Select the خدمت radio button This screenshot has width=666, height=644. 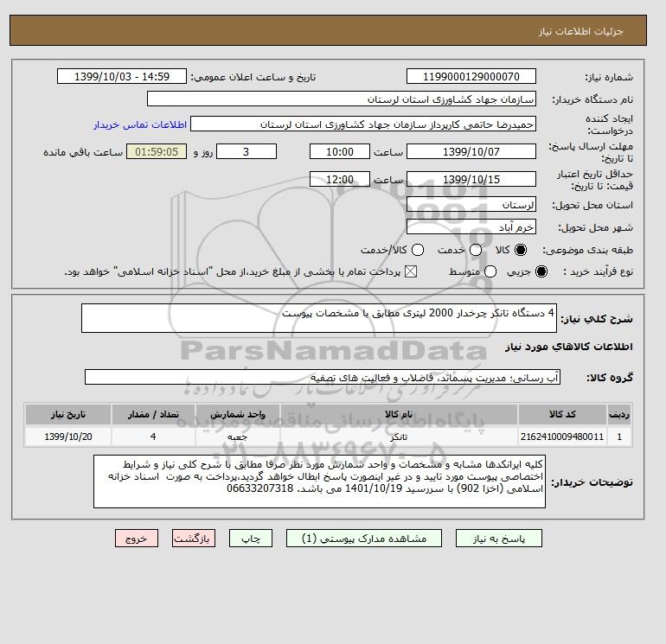point(476,250)
